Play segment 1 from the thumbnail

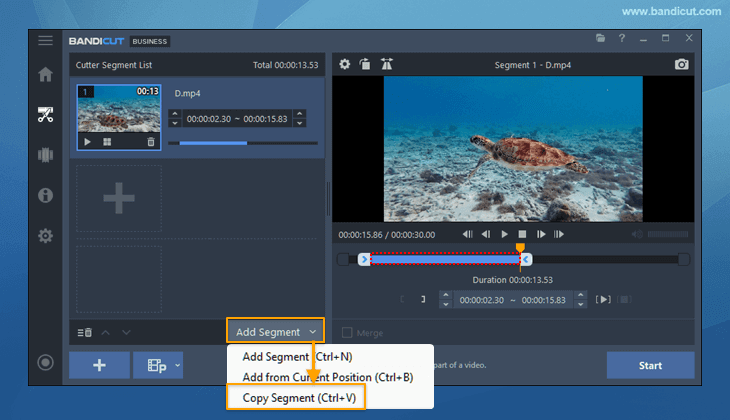(87, 142)
